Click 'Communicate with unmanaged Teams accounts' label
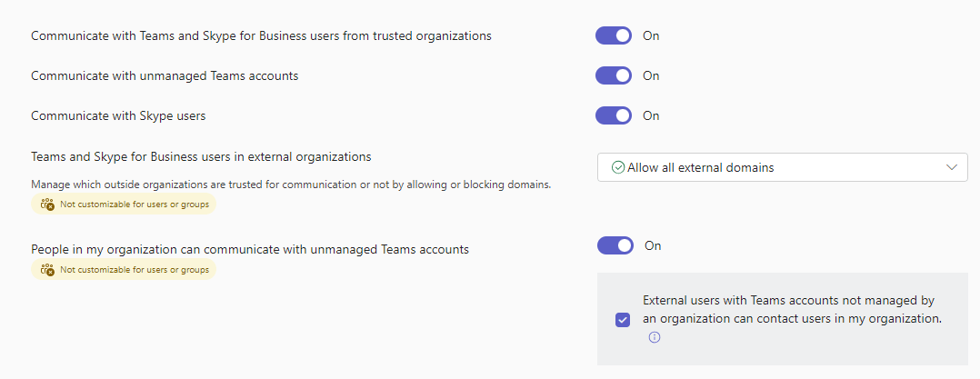The height and width of the screenshot is (379, 980). (x=165, y=75)
